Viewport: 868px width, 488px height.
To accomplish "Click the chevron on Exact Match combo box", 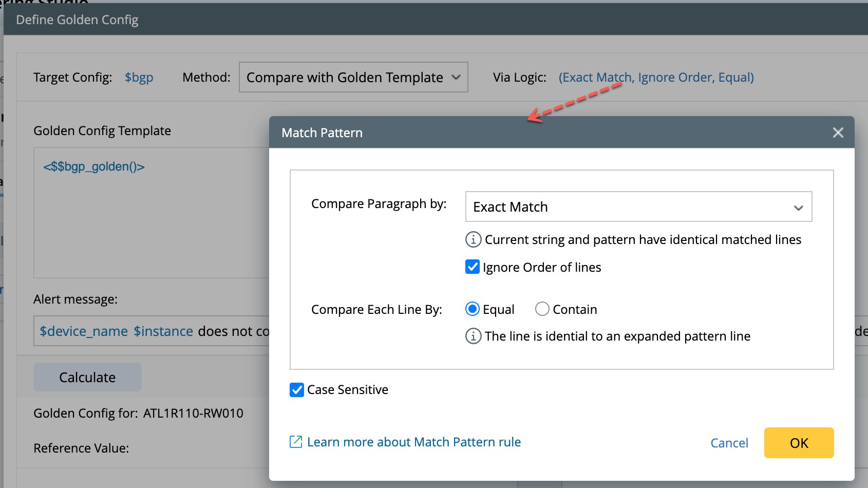I will click(798, 208).
